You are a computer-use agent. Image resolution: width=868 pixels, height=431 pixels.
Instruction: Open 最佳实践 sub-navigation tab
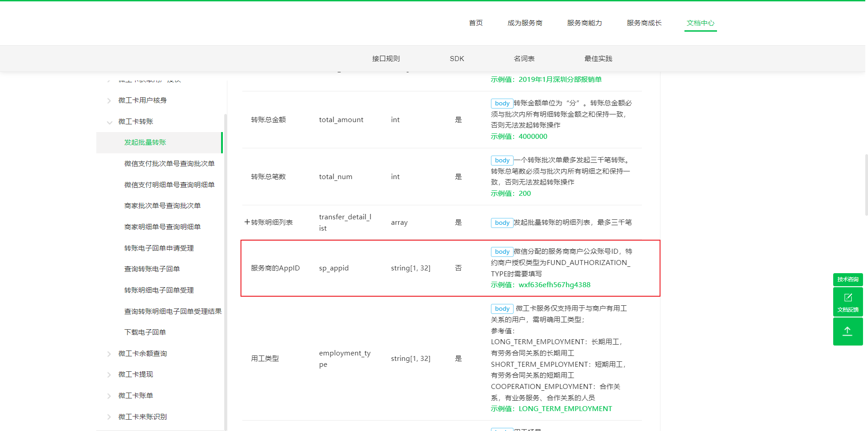point(599,58)
